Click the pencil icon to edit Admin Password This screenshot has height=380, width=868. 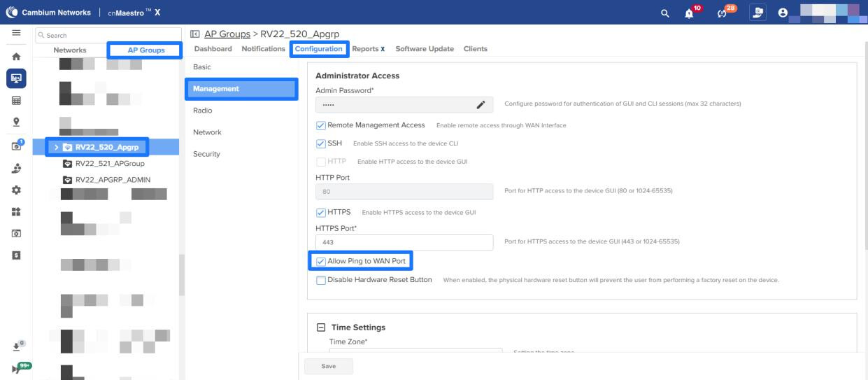coord(481,105)
